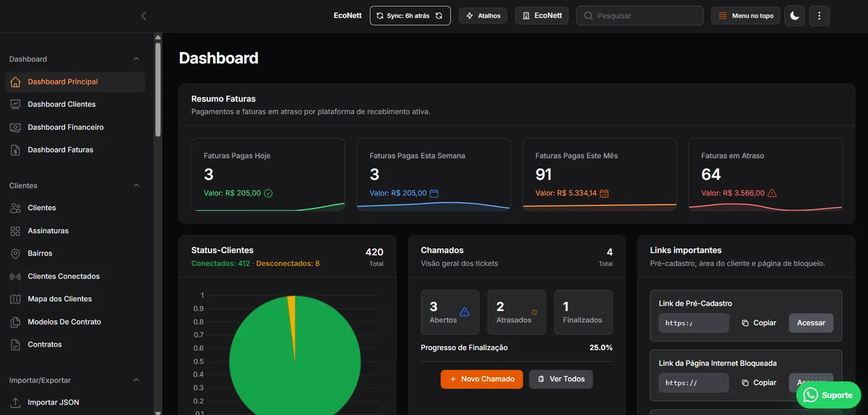Click the chart icon beside Dashboard Clientes

coord(15,104)
